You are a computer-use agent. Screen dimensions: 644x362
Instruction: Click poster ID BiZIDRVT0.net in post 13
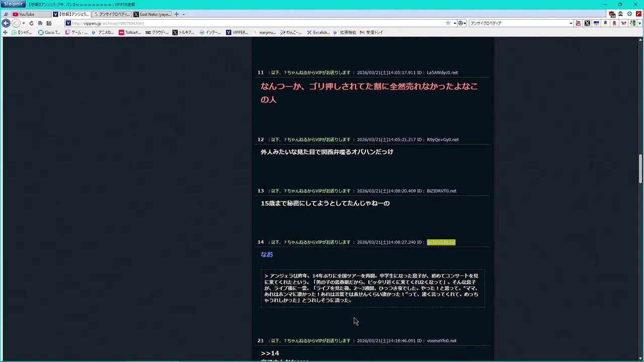[x=442, y=191]
